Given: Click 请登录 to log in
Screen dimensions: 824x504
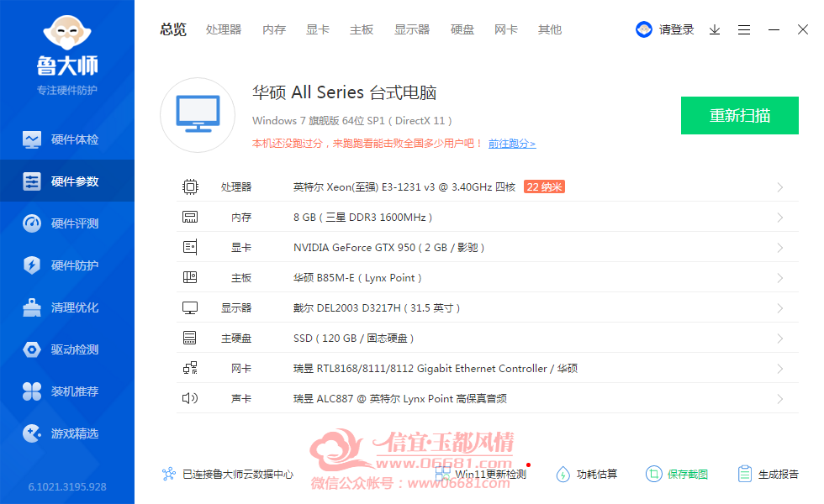Looking at the screenshot, I should (x=676, y=29).
